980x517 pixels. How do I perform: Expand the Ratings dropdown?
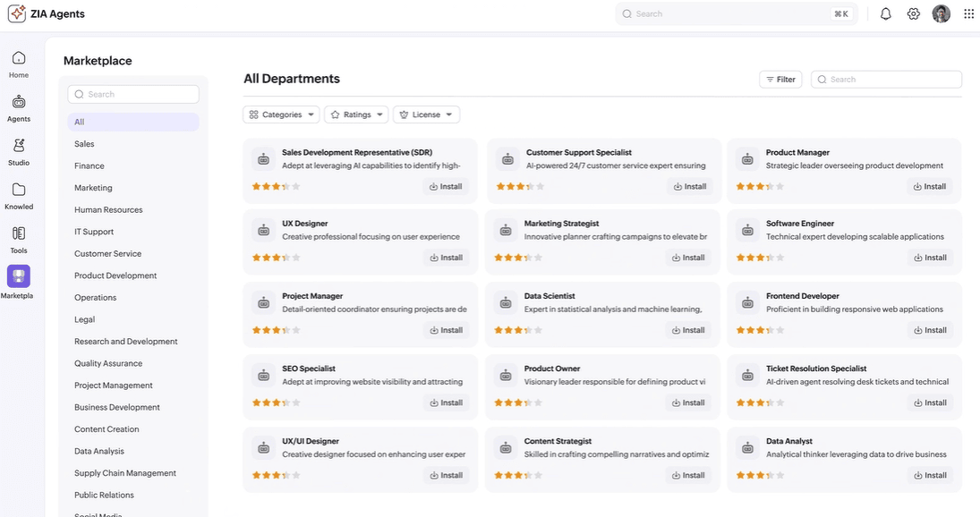click(x=356, y=114)
